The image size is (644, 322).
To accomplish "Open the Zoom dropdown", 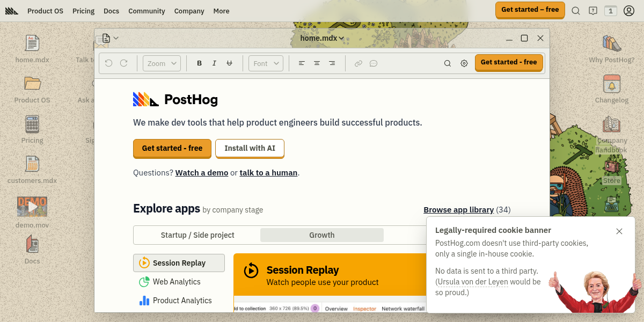I will (x=161, y=63).
